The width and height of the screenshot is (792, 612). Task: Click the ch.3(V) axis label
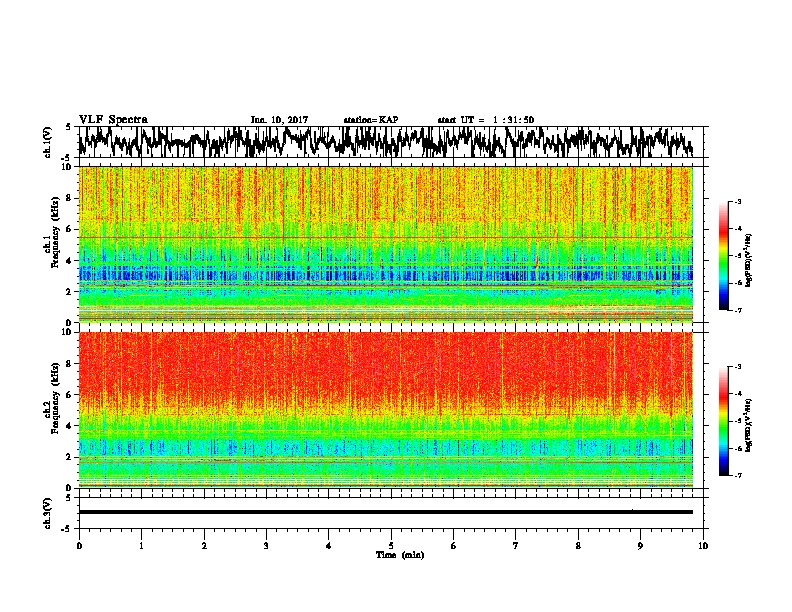(48, 513)
